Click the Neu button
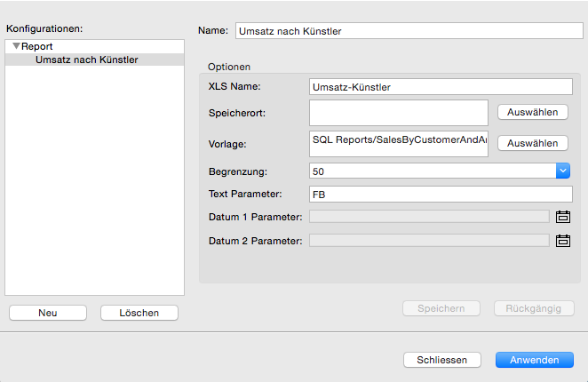This screenshot has height=382, width=588. [x=48, y=313]
